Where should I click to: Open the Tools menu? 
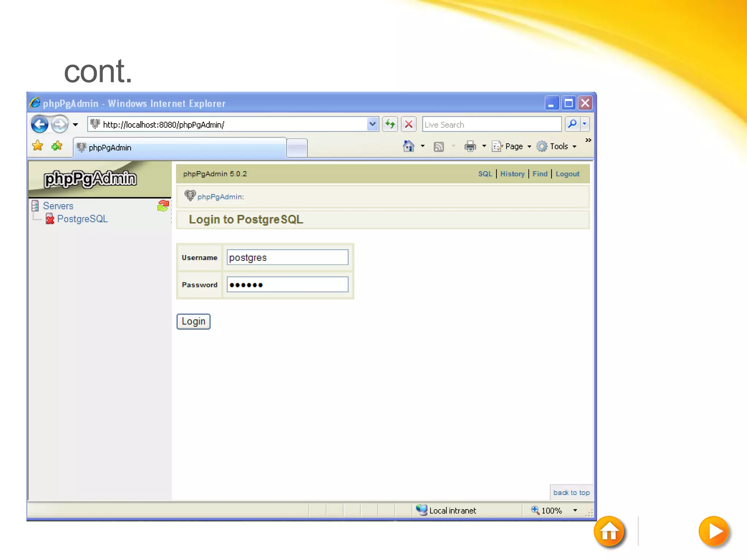pyautogui.click(x=557, y=146)
